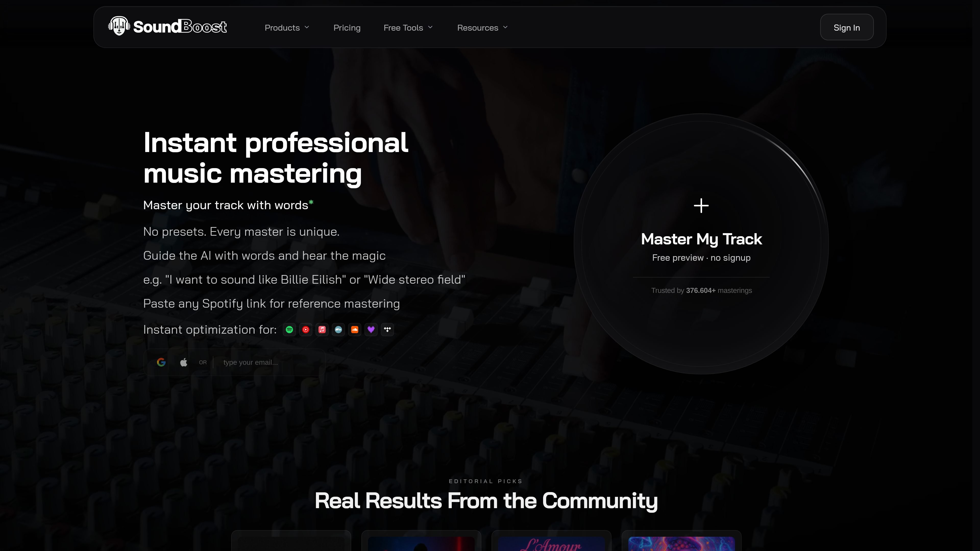Open the L'Amour community result card

coord(551,541)
